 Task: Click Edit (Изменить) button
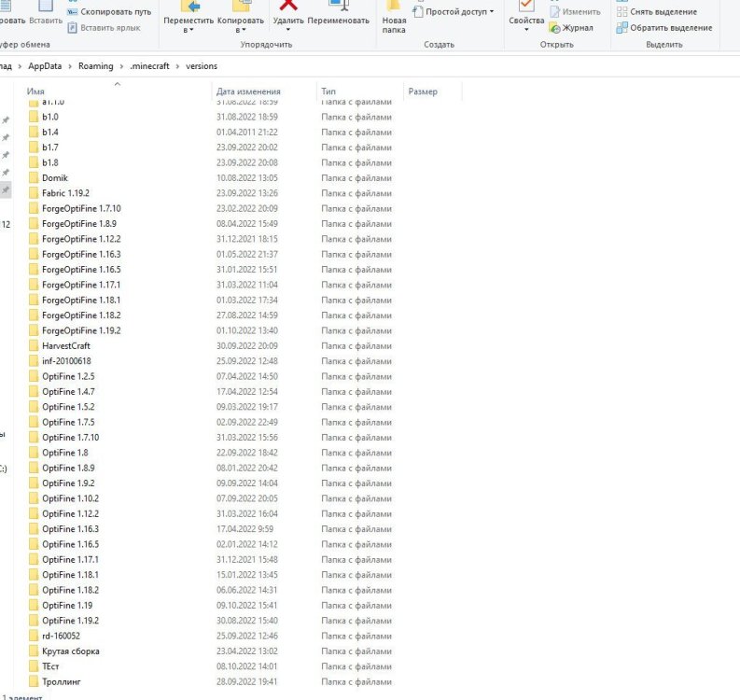click(575, 12)
